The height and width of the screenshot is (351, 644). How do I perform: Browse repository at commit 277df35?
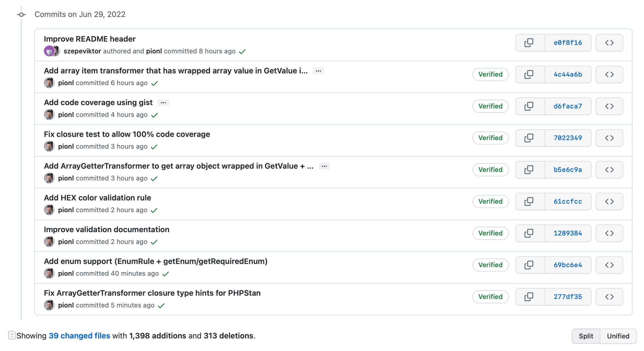609,297
